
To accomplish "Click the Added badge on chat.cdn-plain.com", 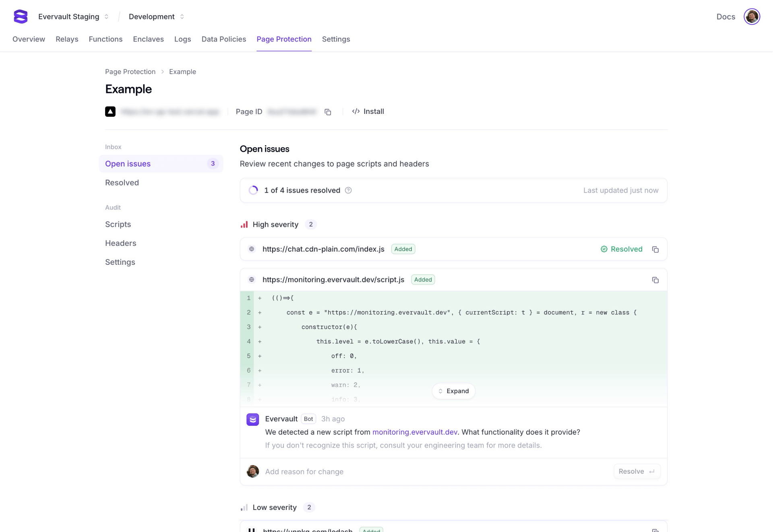I will [403, 249].
